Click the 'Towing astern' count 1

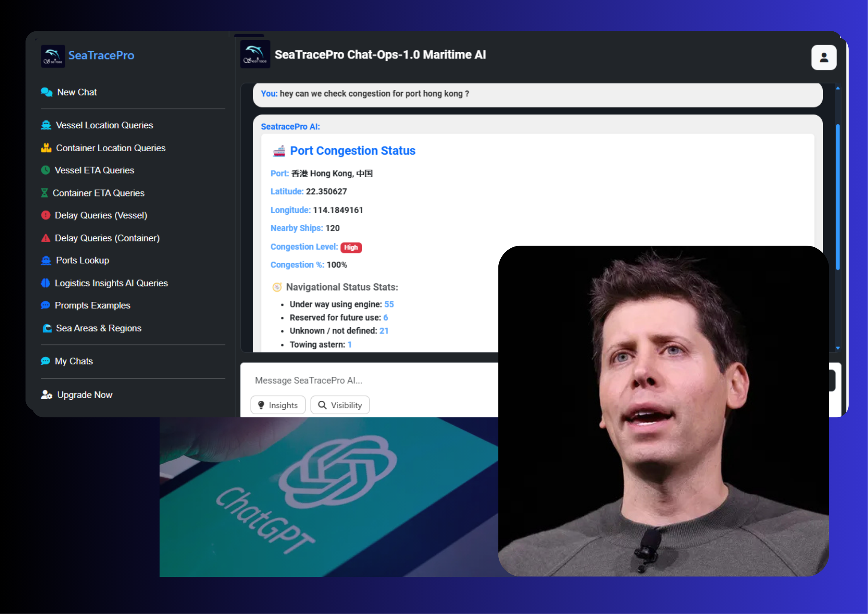(350, 345)
